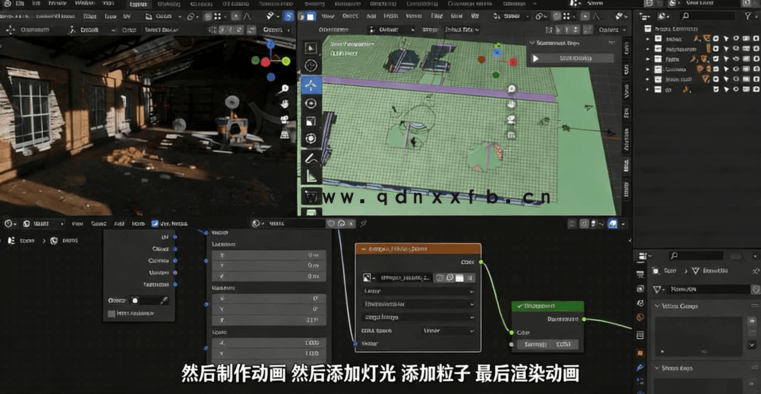The width and height of the screenshot is (761, 394).
Task: Click perspective/orthographic grid gizmo in right viewport
Action: click(511, 134)
